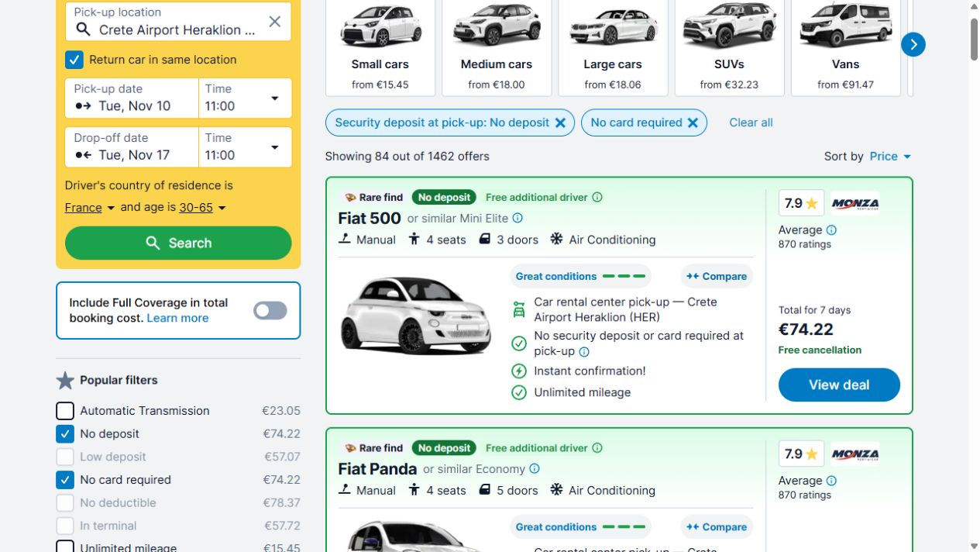This screenshot has width=980, height=552.
Task: Click the Manual transmission icon on Fiat 500
Action: click(x=345, y=239)
